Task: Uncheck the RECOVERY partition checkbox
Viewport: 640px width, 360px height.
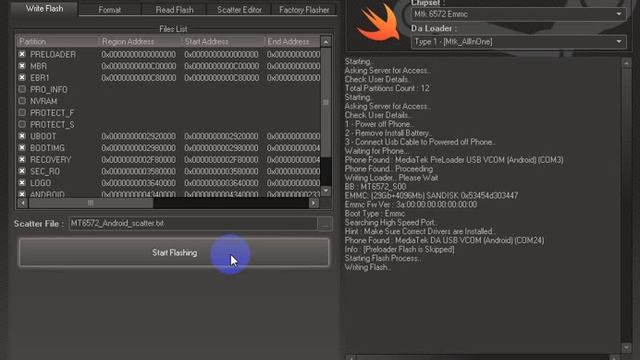Action: [x=22, y=159]
